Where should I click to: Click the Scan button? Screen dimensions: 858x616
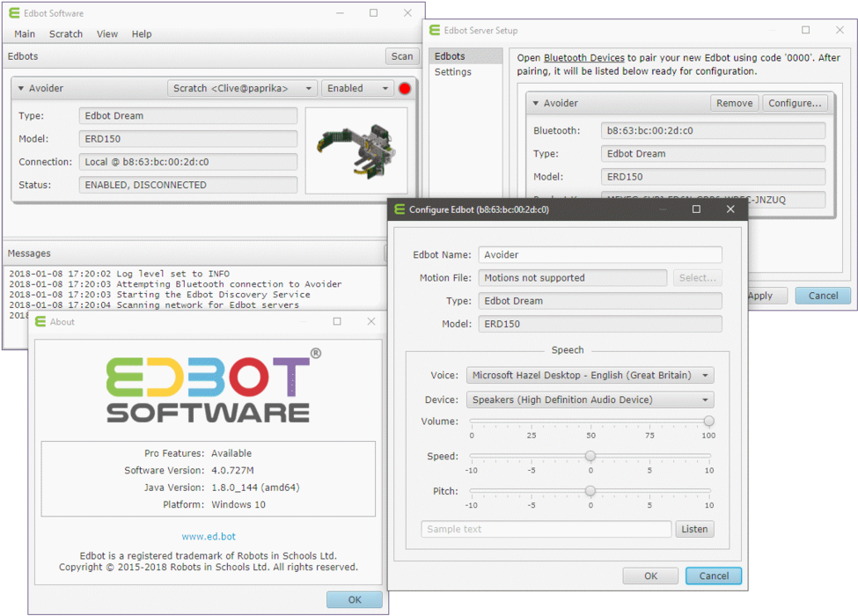tap(402, 56)
